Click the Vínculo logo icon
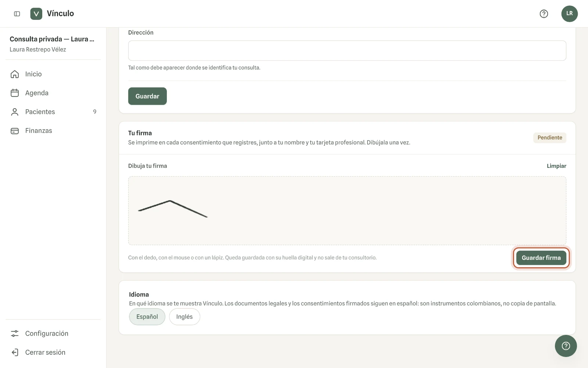The image size is (588, 368). tap(36, 14)
